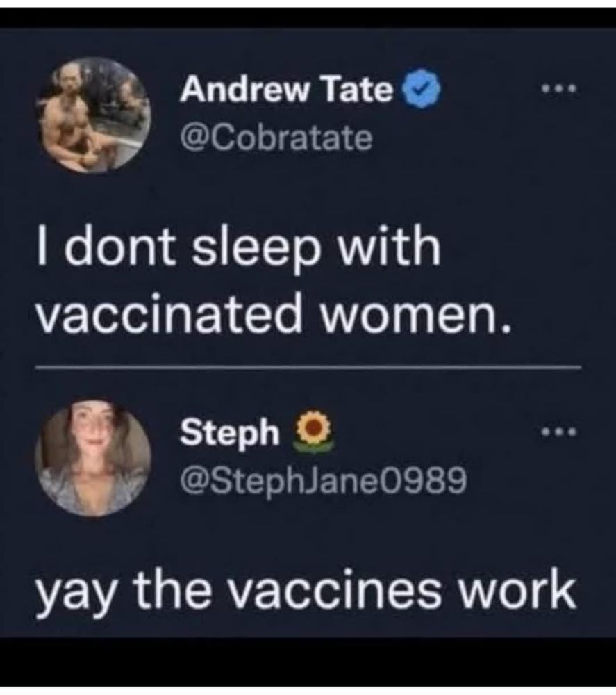Click the word 'women.' in the tweet
The image size is (616, 695).
tap(416, 319)
